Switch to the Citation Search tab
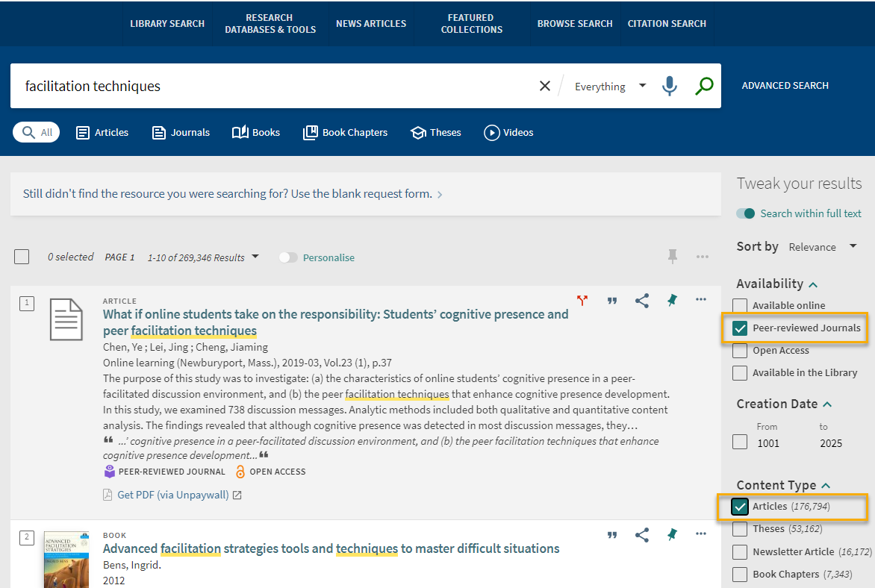Viewport: 875px width, 588px height. click(x=667, y=23)
